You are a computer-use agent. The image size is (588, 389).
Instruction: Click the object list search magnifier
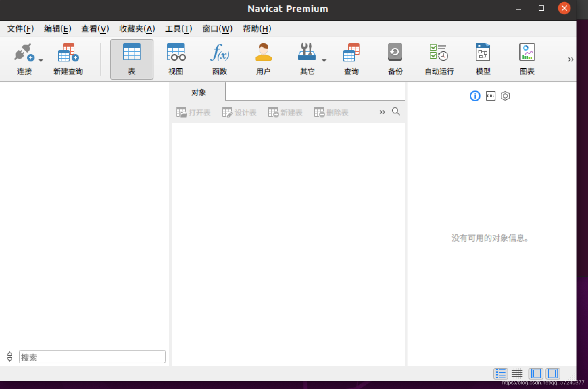(x=396, y=112)
